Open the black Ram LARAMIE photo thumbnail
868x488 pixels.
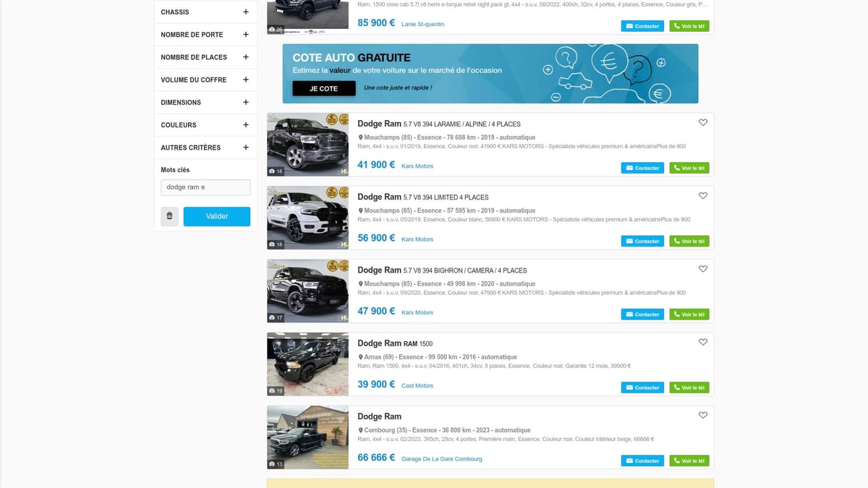(x=307, y=144)
